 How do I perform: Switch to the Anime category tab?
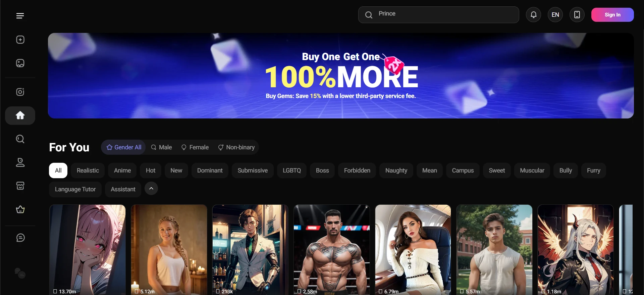point(122,170)
